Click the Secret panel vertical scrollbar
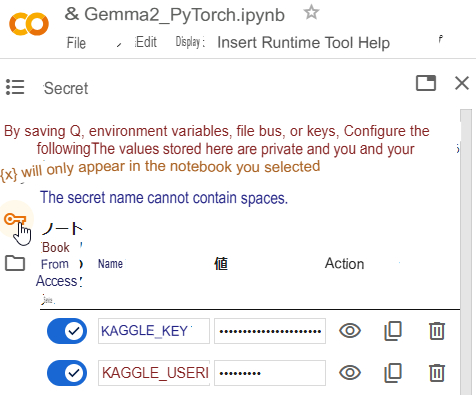 [466, 252]
